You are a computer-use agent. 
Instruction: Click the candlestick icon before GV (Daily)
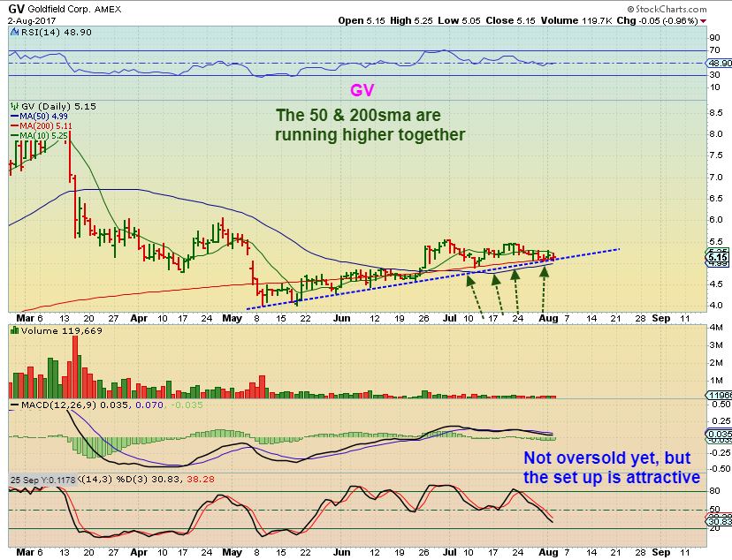coord(14,106)
